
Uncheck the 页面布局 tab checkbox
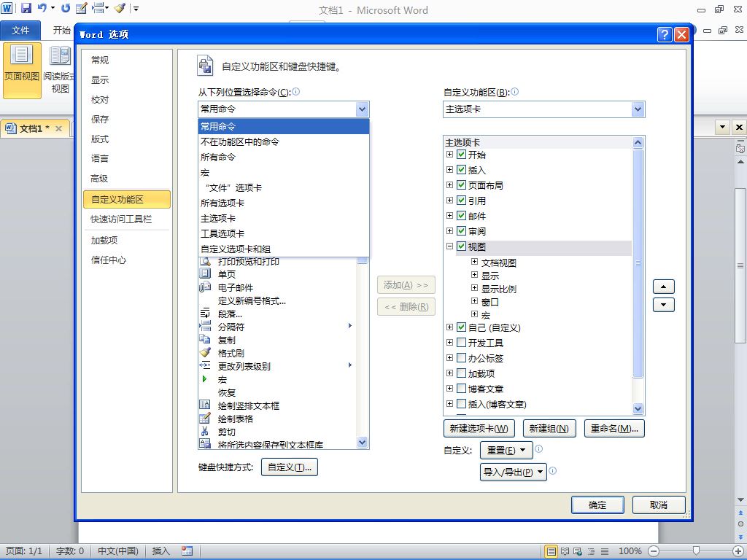(x=461, y=184)
